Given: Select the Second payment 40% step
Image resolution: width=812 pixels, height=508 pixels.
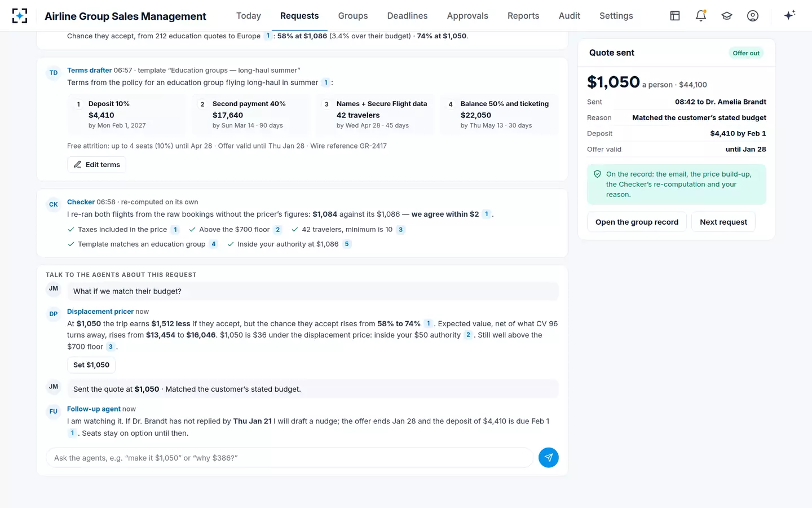Looking at the screenshot, I should click(x=250, y=115).
